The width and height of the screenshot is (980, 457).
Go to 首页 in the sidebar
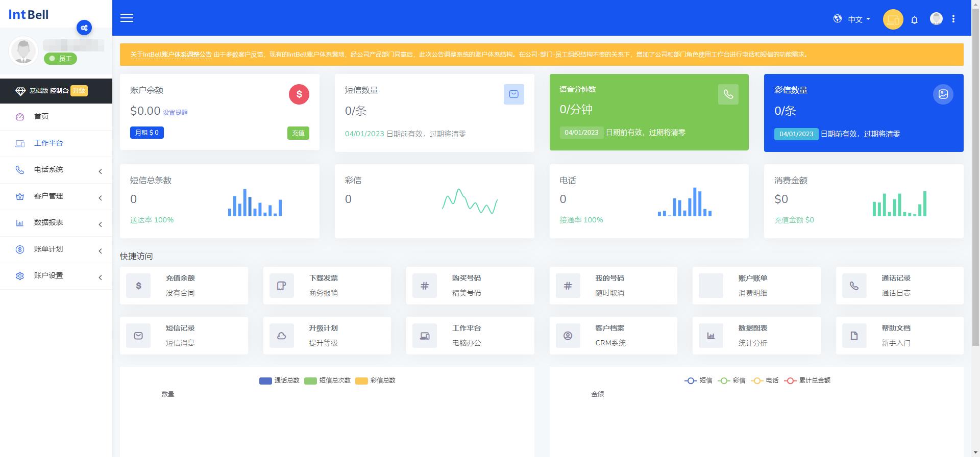click(56, 117)
